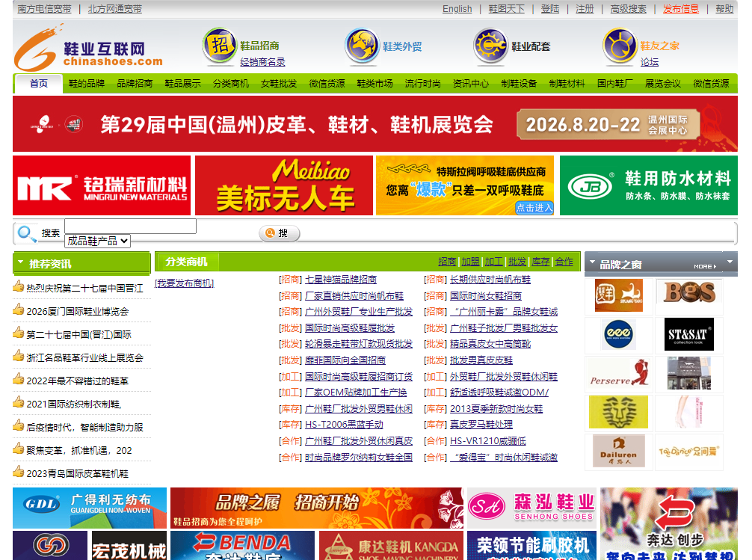Open 制鞋设备 in the navigation bar
The image size is (752, 560).
pyautogui.click(x=519, y=84)
